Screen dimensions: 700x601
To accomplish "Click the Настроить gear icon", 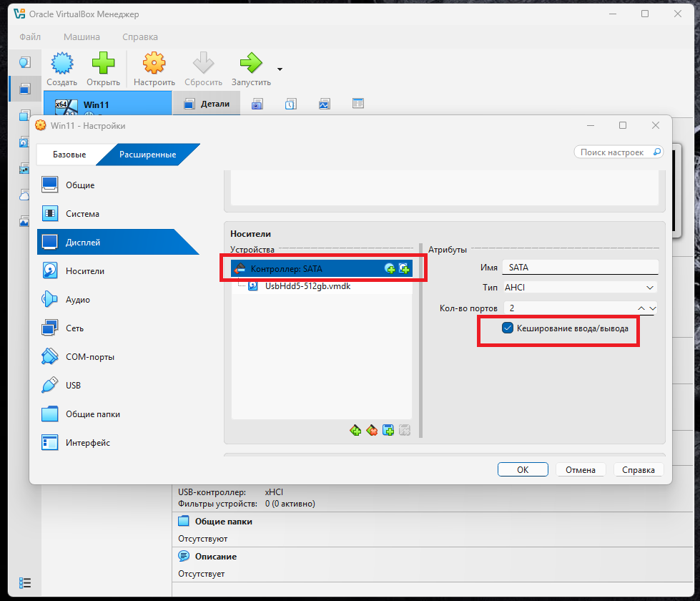I will pos(154,64).
